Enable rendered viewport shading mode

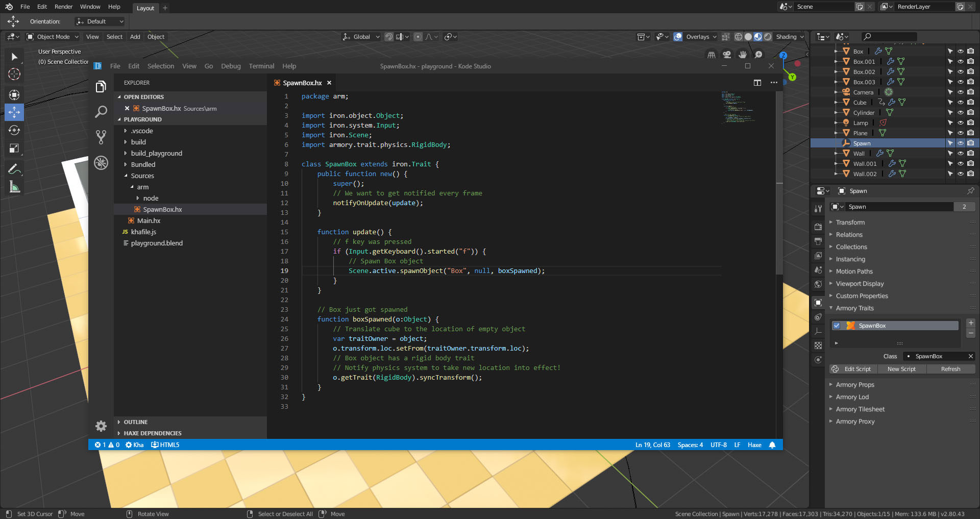(x=768, y=37)
